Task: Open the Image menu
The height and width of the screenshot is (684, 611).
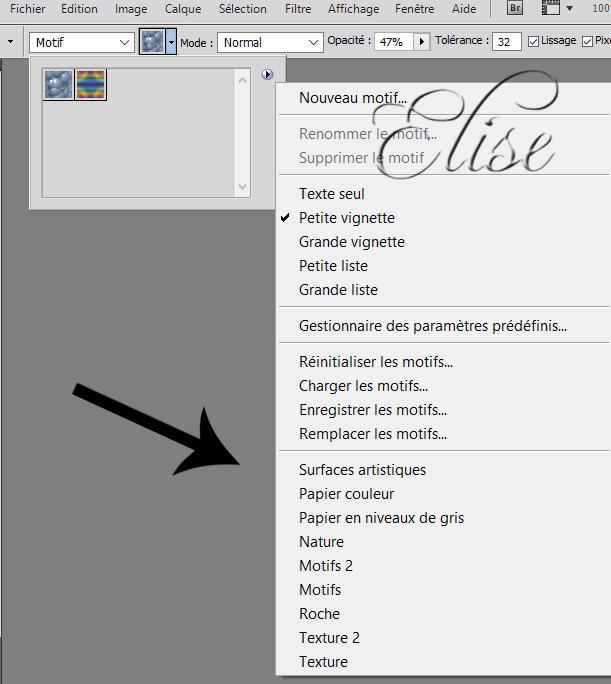Action: pos(131,9)
